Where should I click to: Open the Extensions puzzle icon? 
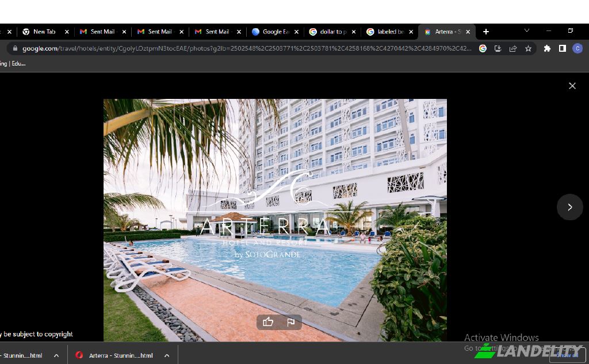547,49
